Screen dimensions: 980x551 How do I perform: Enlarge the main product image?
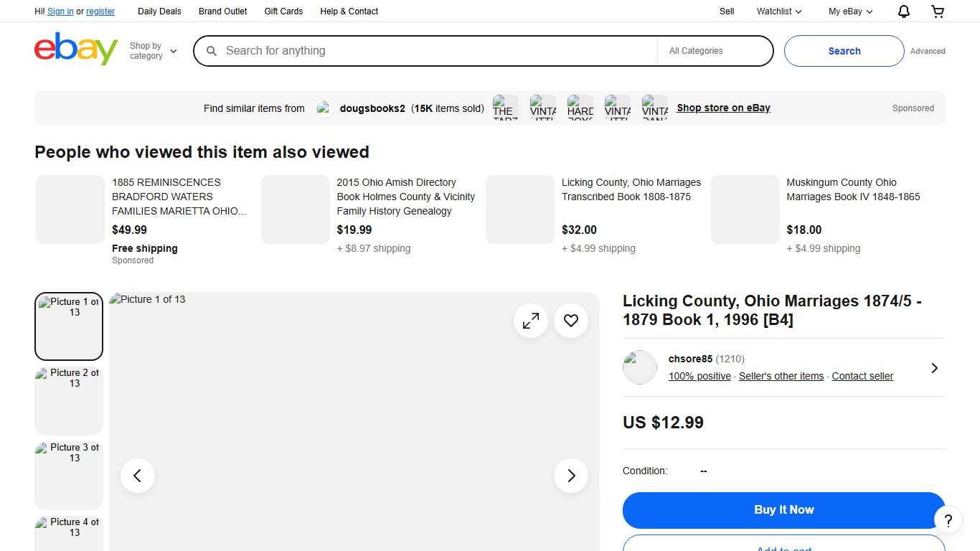[x=530, y=321]
